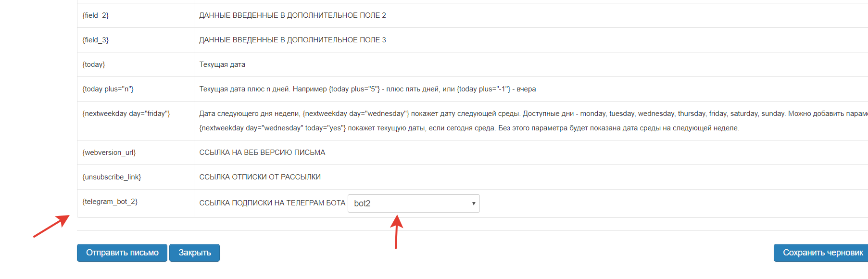This screenshot has height=279, width=868.
Task: Open the bot2 Telegram bot dropdown
Action: (x=414, y=203)
